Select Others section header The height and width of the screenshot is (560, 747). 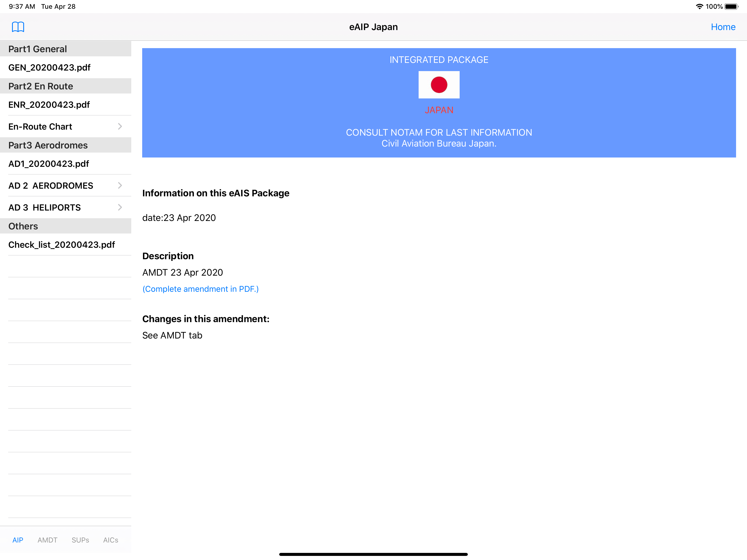pos(66,226)
